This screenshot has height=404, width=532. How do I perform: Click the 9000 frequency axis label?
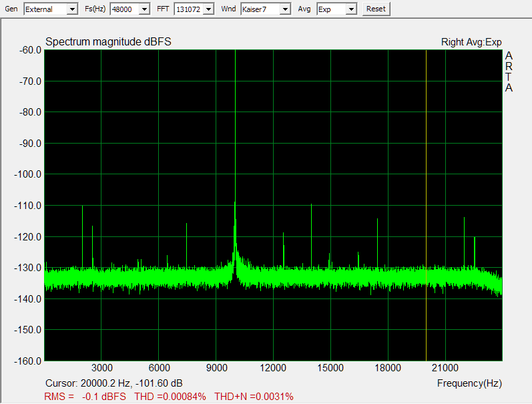point(217,368)
